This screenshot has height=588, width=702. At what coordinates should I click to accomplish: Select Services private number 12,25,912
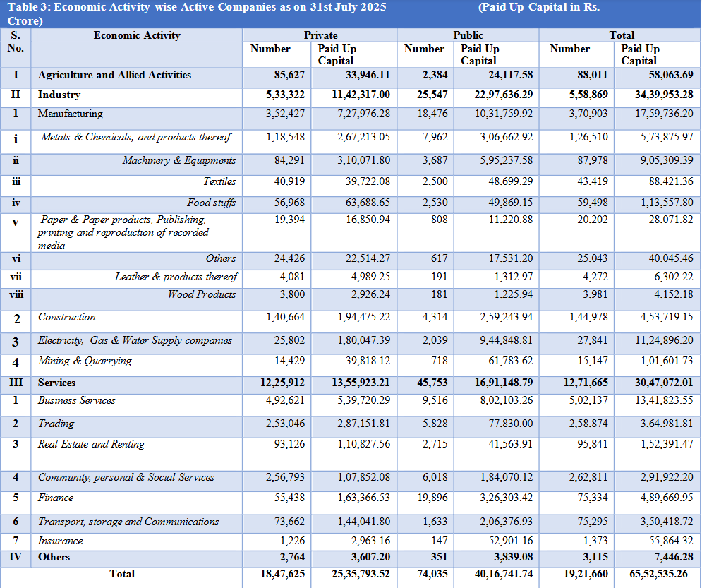pos(282,383)
